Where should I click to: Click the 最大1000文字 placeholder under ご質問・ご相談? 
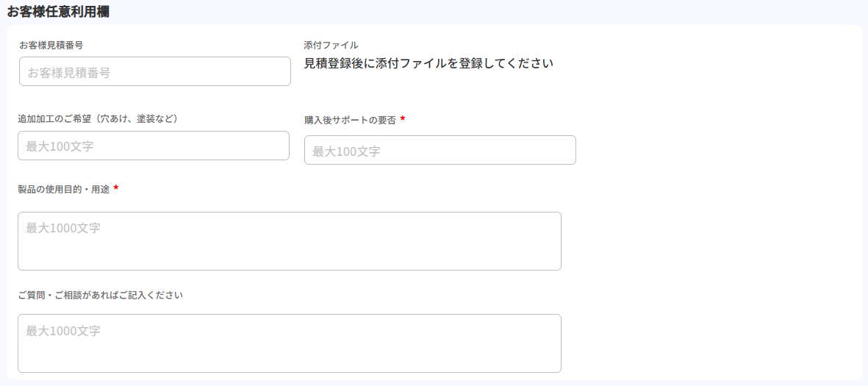click(x=63, y=331)
